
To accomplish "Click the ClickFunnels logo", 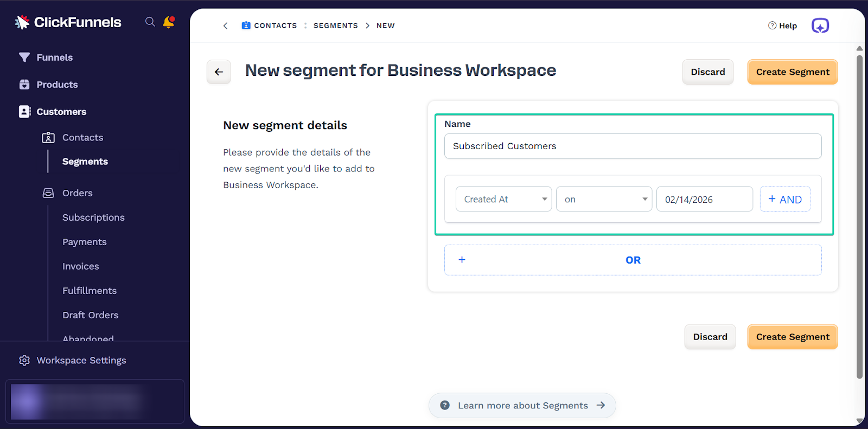I will (68, 22).
